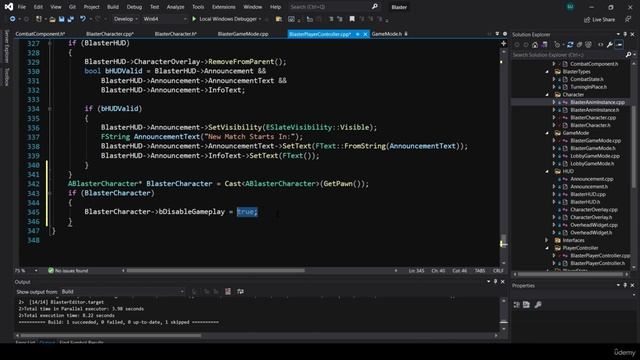Pin the BlasterPlayerController.cpp tab
The height and width of the screenshot is (360, 640).
click(x=358, y=34)
